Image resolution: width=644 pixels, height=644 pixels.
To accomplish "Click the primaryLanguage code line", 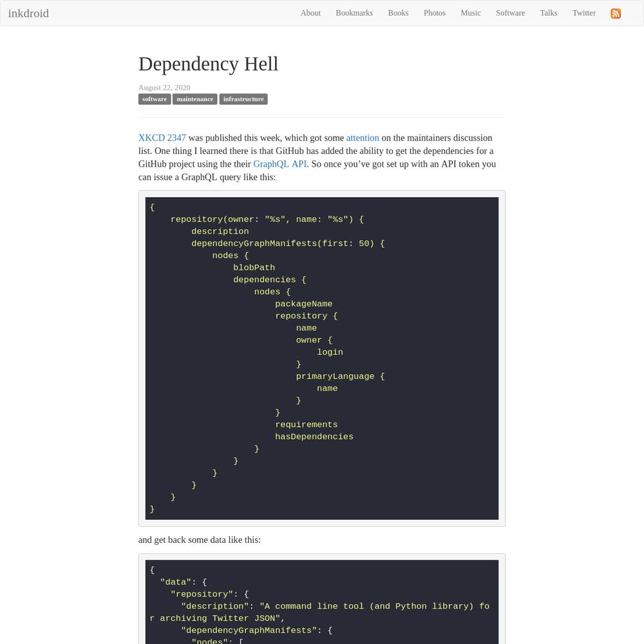I will pos(340,376).
